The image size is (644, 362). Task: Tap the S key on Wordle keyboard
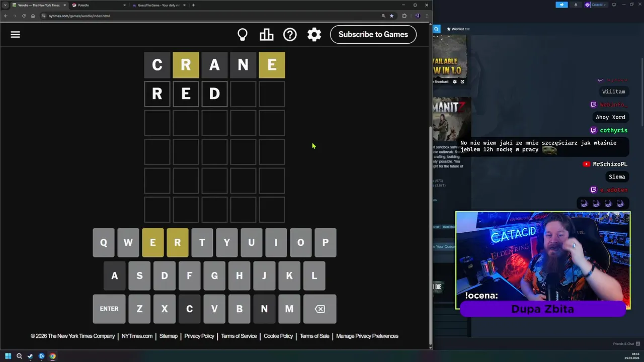(139, 276)
